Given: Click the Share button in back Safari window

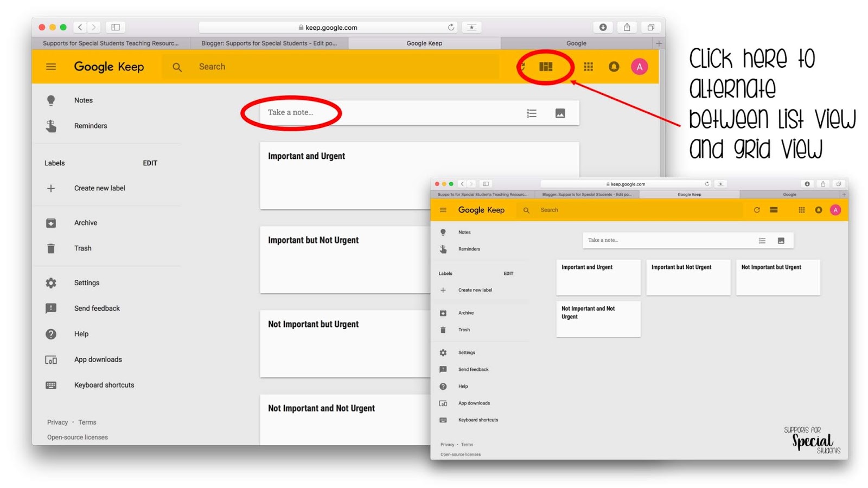Looking at the screenshot, I should pyautogui.click(x=627, y=27).
